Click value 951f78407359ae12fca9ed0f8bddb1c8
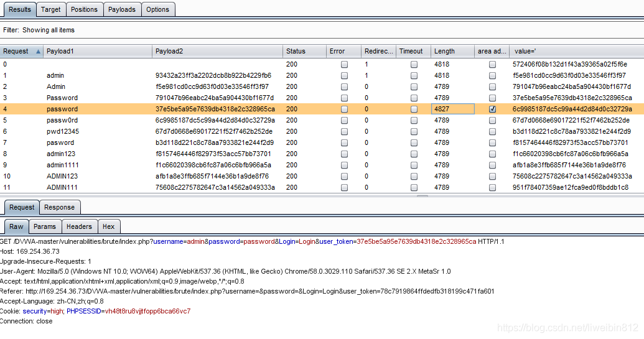 click(571, 188)
